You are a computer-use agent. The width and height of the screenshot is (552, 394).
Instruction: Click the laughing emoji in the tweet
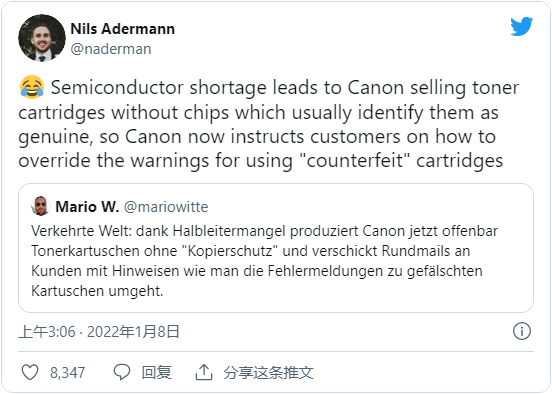(32, 87)
